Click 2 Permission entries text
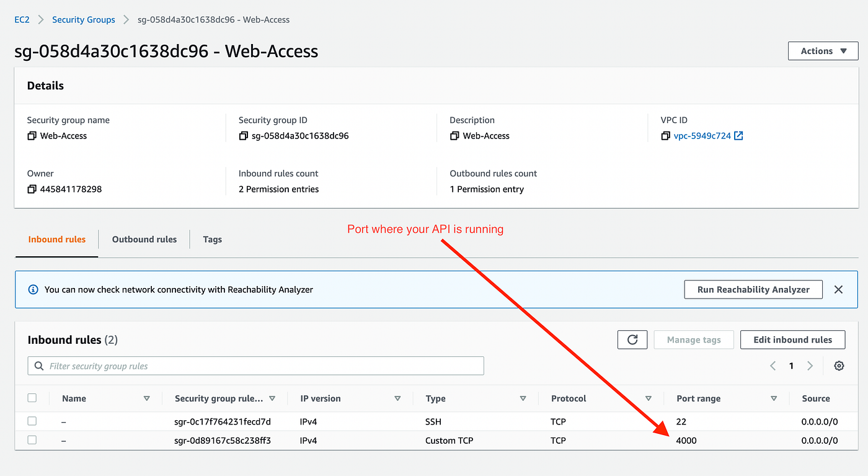 click(278, 189)
